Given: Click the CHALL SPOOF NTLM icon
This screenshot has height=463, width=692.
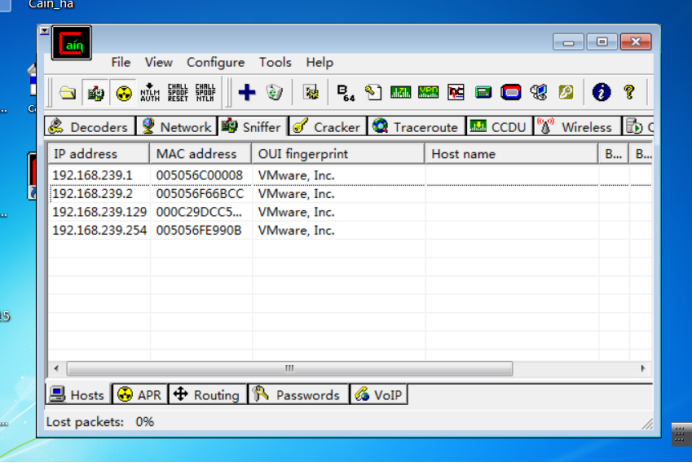Looking at the screenshot, I should pyautogui.click(x=205, y=93).
